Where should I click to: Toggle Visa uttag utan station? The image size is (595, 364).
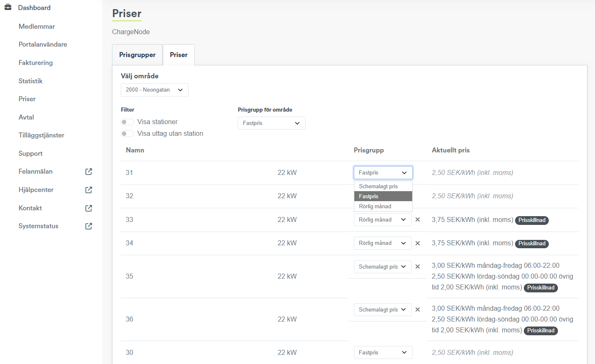(127, 134)
